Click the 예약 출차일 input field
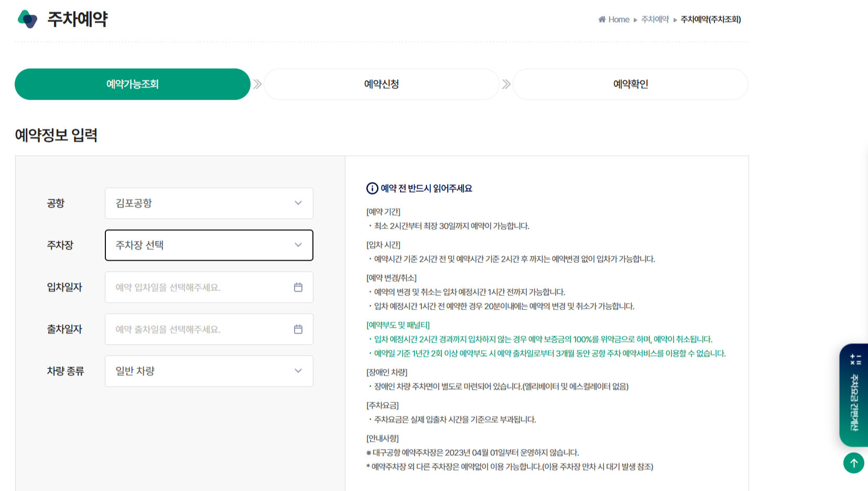 click(x=194, y=329)
